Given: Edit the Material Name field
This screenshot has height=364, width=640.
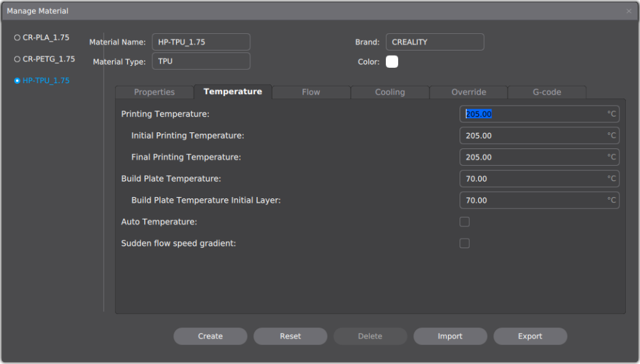Looking at the screenshot, I should coord(200,42).
